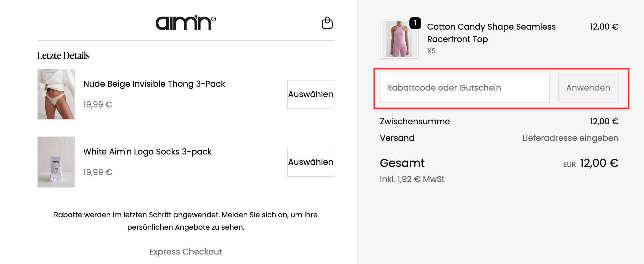
Task: Click the MwSt tax info text
Action: pyautogui.click(x=412, y=179)
